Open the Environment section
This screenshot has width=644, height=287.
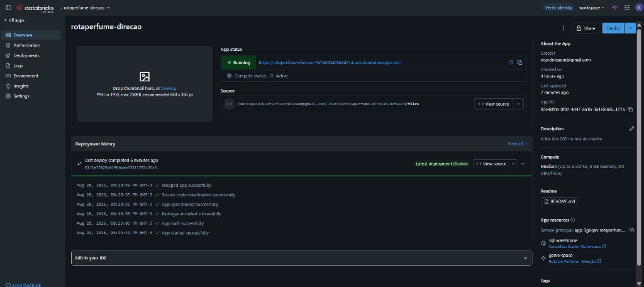[x=31, y=76]
